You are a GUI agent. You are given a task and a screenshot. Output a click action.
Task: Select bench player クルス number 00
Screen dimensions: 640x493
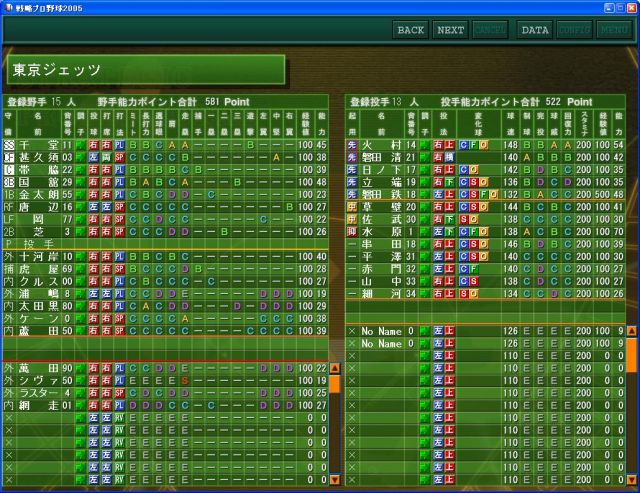tap(165, 282)
